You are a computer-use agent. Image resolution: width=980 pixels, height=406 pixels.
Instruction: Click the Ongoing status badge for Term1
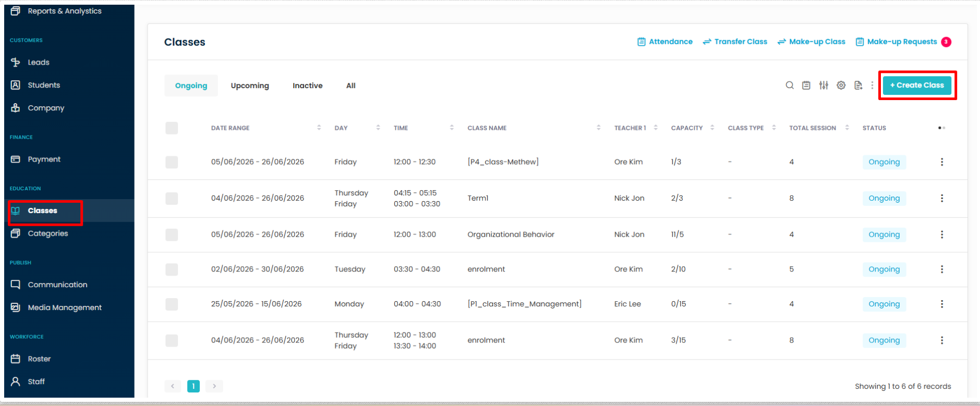[x=884, y=199]
